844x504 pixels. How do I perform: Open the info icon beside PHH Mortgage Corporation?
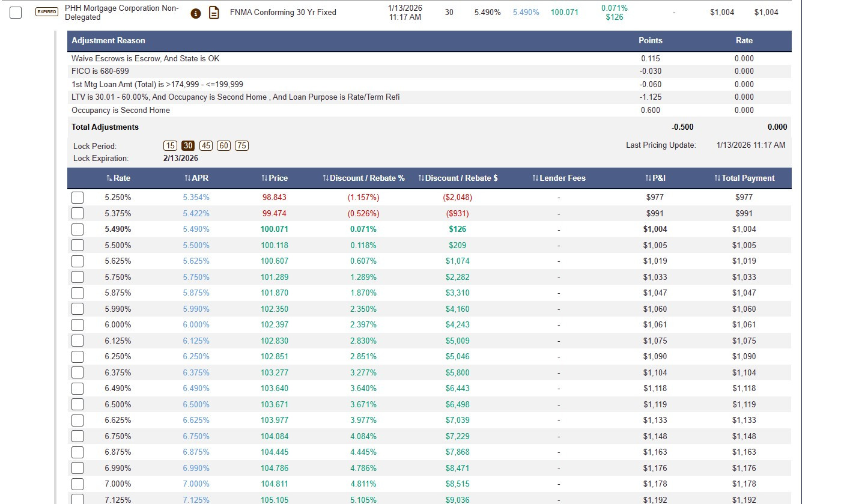195,13
